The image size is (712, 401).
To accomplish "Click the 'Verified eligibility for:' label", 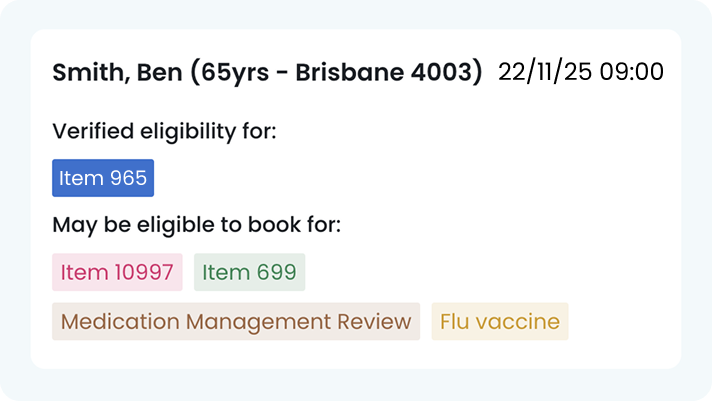I will (164, 132).
